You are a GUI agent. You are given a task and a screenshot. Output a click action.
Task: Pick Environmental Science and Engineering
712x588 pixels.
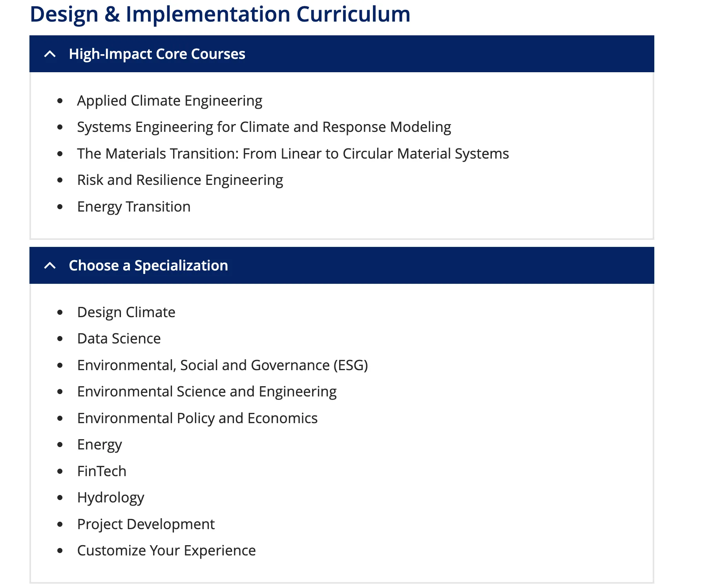207,392
